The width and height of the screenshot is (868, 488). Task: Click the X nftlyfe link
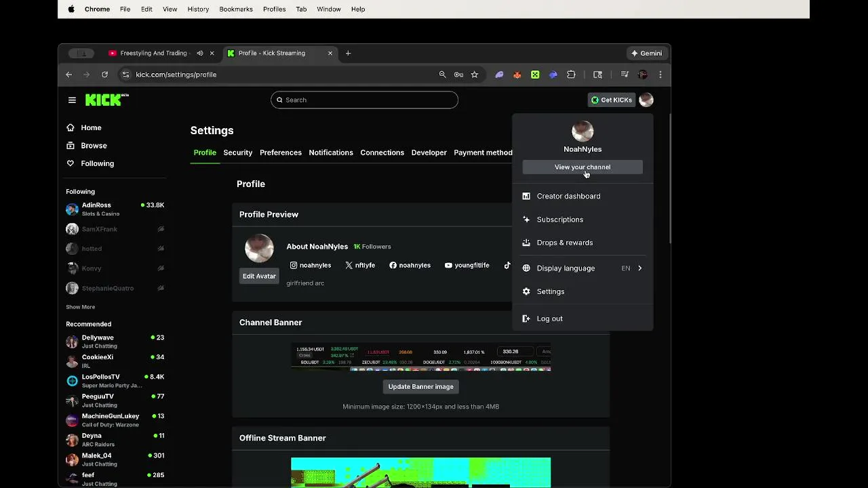(x=360, y=265)
